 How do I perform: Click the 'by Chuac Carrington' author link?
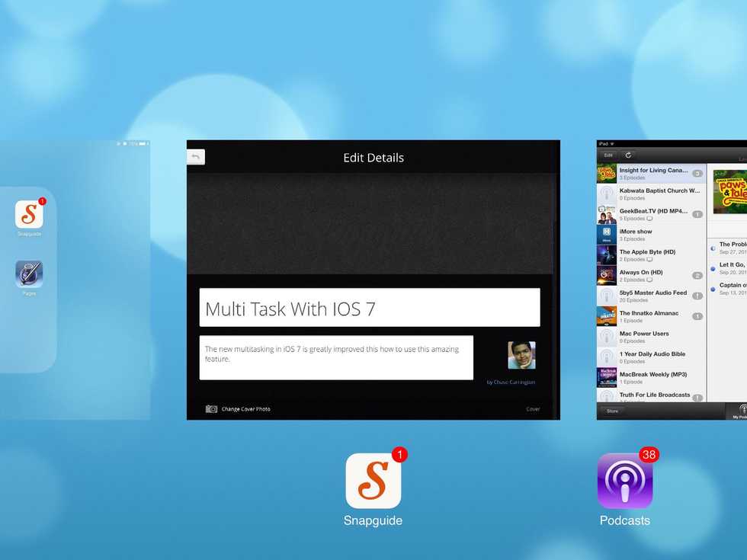pos(510,382)
